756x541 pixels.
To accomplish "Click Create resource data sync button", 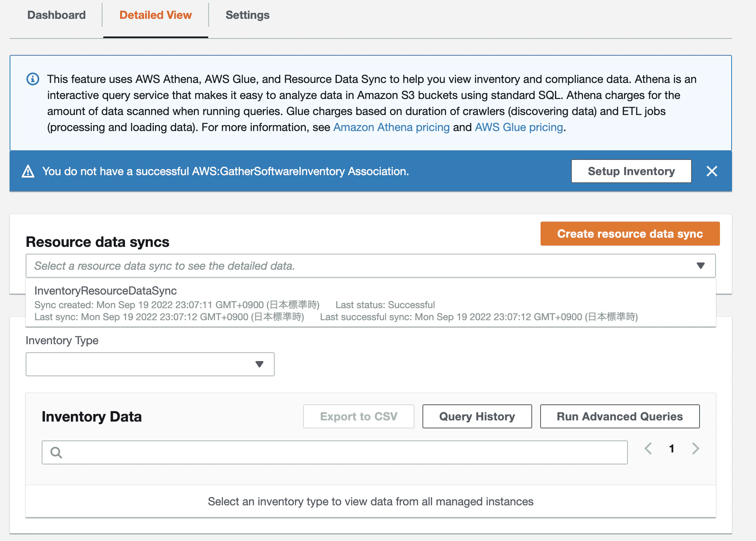I will pos(630,234).
